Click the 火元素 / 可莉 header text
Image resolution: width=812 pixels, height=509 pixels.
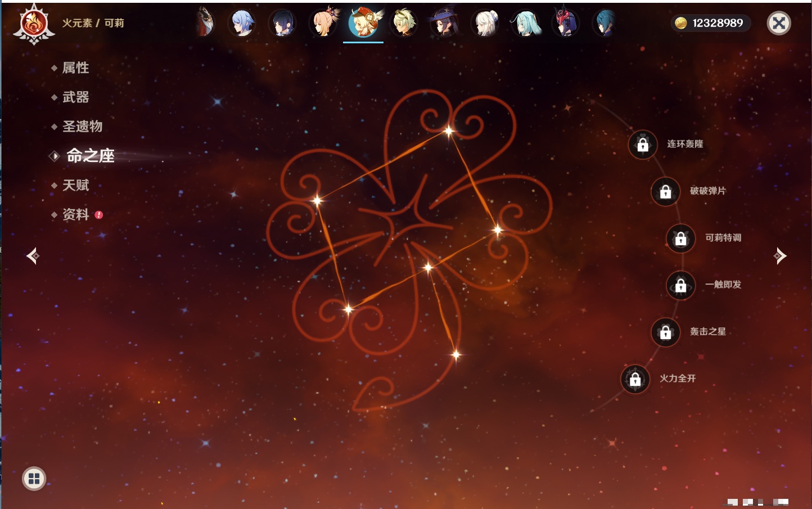click(x=93, y=23)
